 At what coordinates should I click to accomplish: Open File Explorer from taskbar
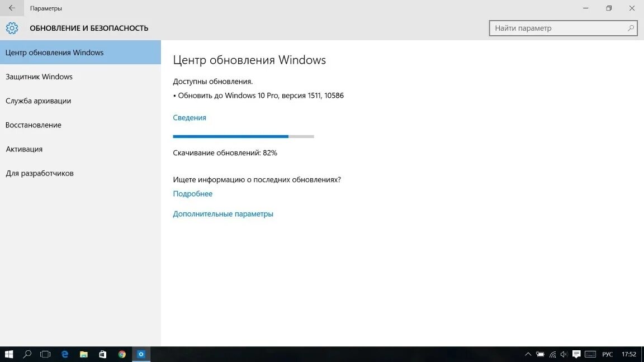84,354
